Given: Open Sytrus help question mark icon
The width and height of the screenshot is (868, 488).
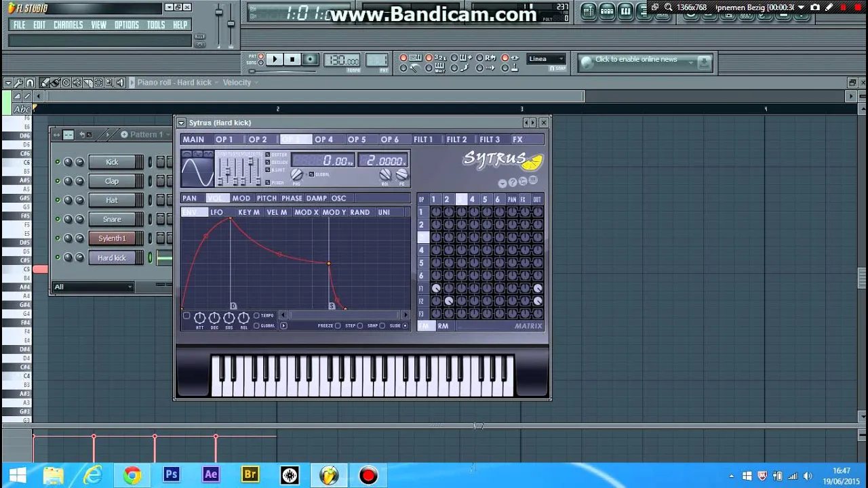Looking at the screenshot, I should [513, 182].
